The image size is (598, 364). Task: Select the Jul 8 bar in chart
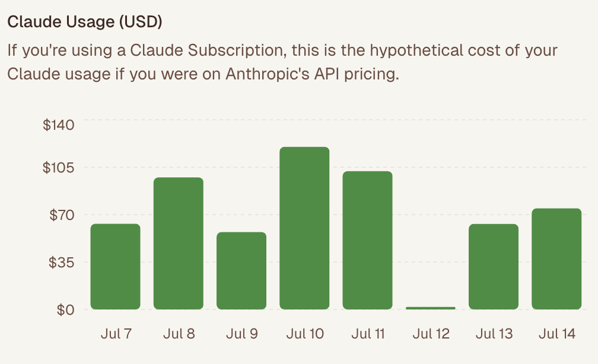tap(178, 243)
